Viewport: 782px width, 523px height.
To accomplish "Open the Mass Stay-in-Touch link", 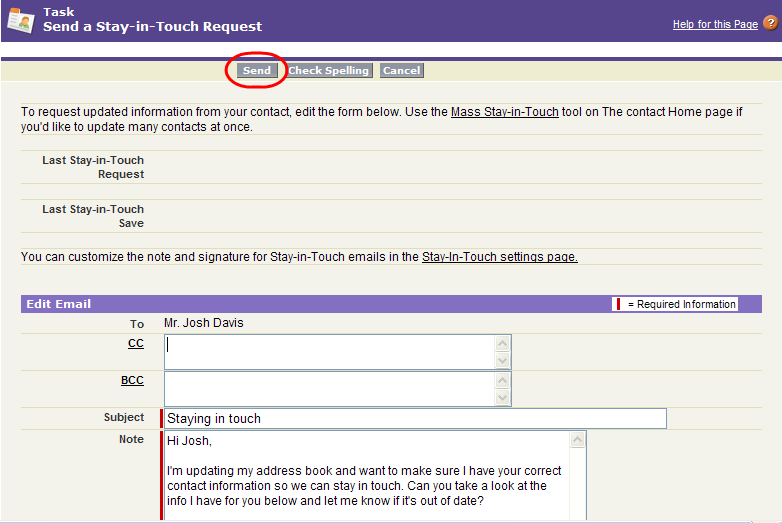I will click(504, 112).
